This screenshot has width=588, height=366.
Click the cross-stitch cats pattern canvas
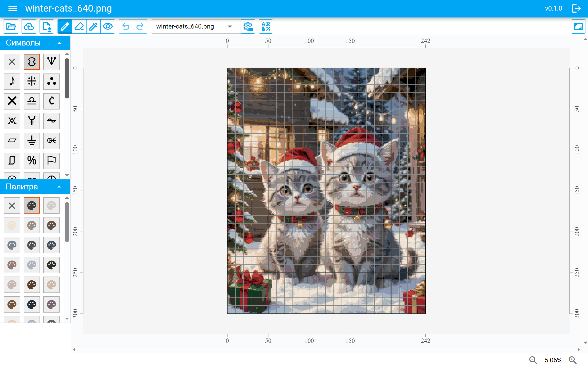click(326, 191)
